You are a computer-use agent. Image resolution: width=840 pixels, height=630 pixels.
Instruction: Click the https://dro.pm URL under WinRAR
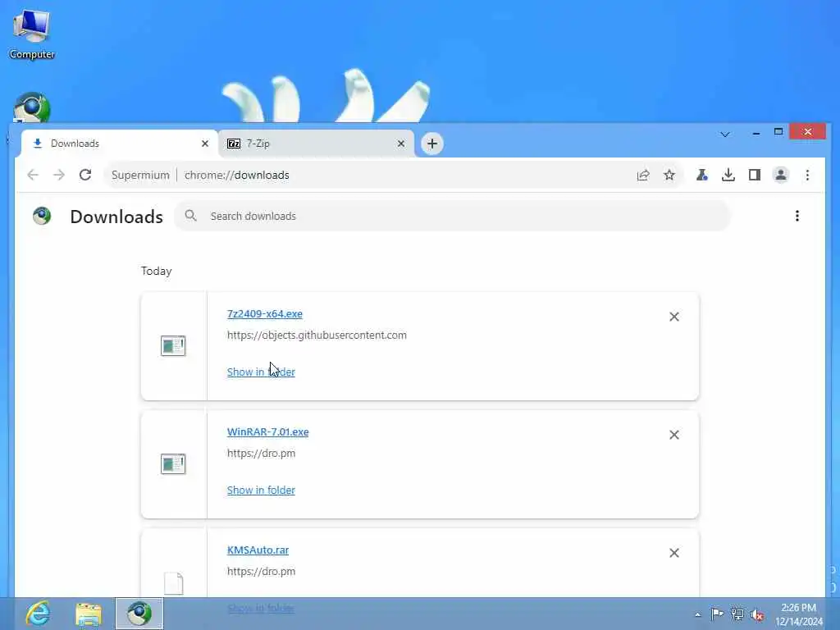[x=261, y=453]
